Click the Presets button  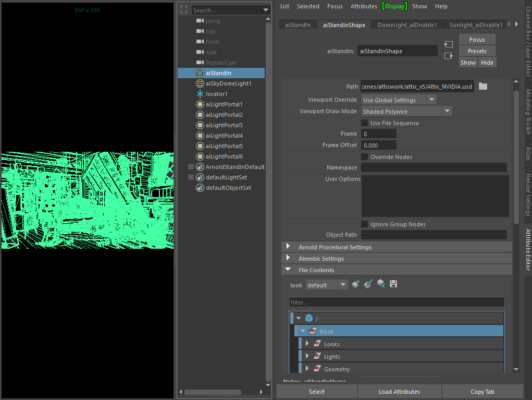477,51
